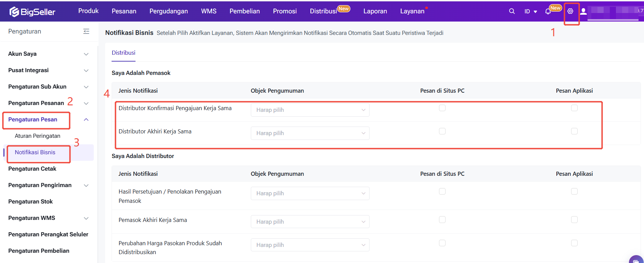Check Pesan di Situs PC for Distributor Konfirmasi
Image resolution: width=644 pixels, height=263 pixels.
click(442, 108)
